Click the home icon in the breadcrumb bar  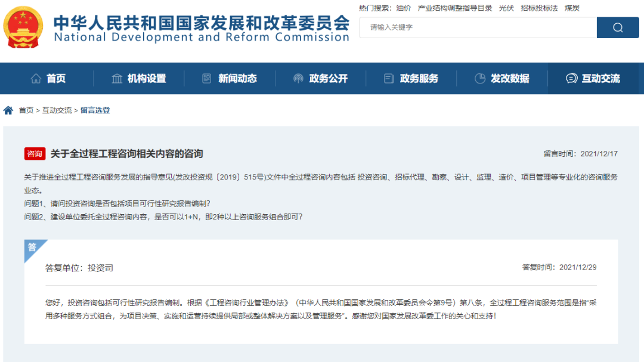[x=7, y=110]
